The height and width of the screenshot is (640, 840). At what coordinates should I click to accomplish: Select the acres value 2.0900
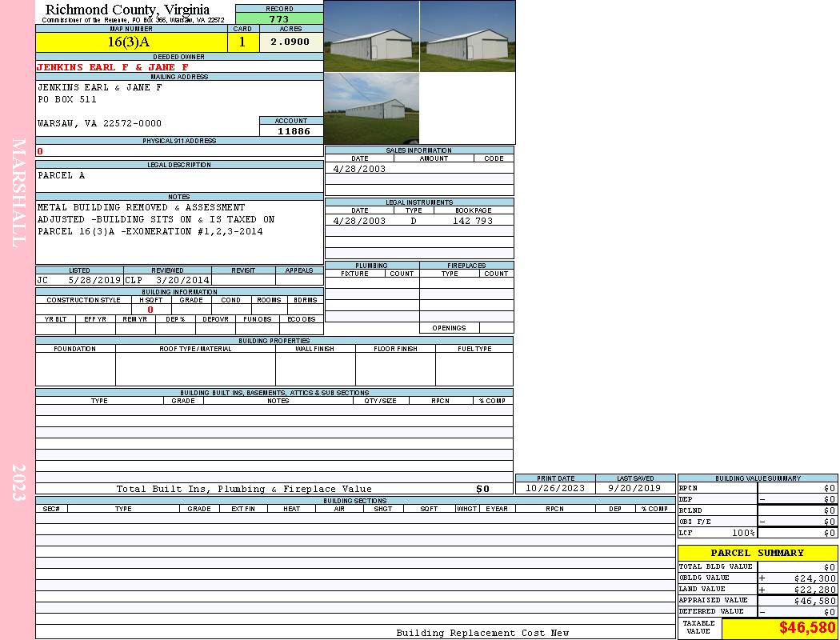pos(290,42)
